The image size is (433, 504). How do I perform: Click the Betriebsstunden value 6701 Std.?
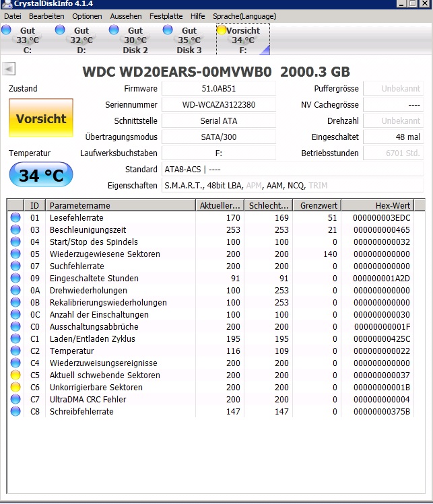coord(393,153)
